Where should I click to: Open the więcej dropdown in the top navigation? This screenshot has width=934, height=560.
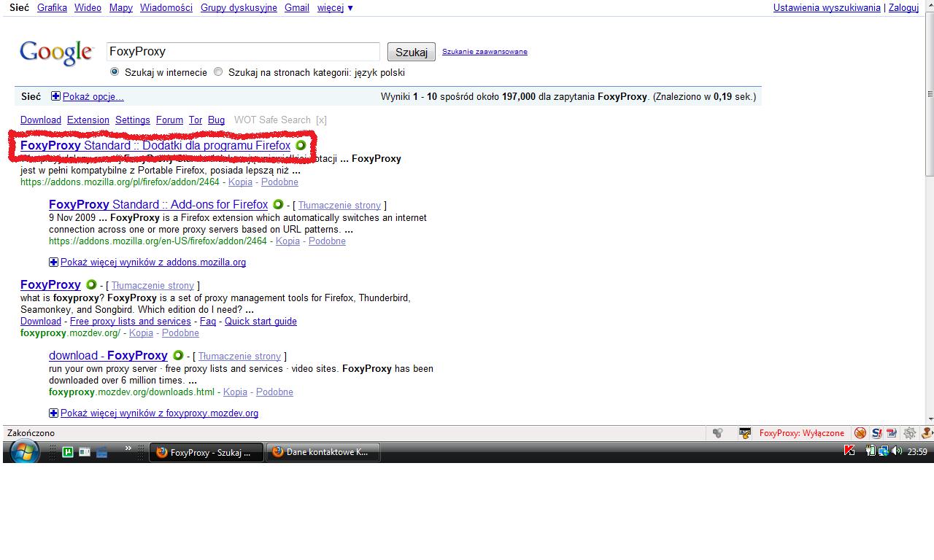point(335,7)
